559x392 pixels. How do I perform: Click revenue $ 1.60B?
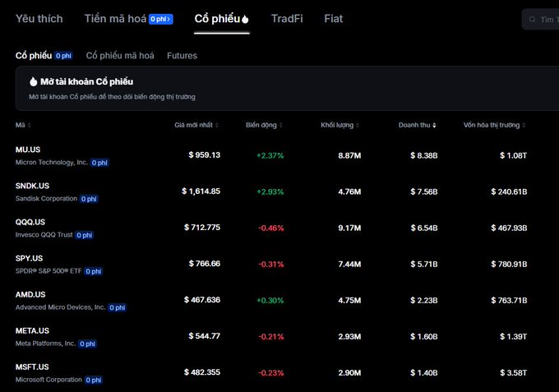424,337
